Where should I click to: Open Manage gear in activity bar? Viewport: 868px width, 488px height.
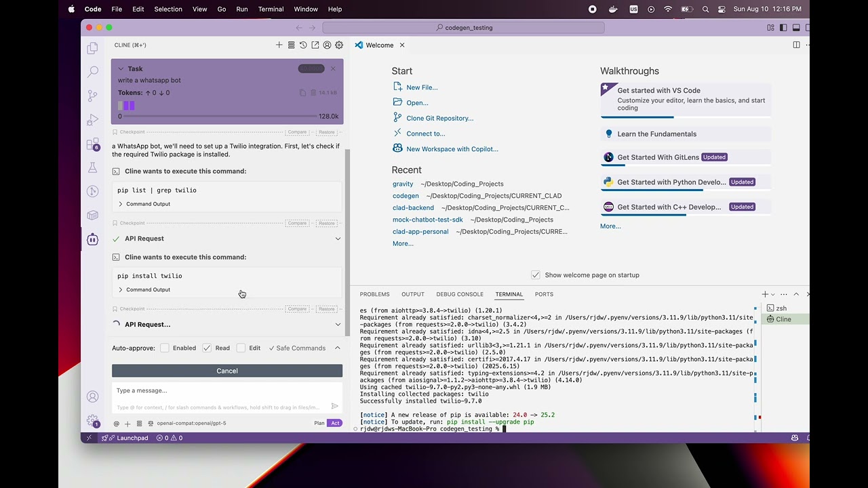93,421
